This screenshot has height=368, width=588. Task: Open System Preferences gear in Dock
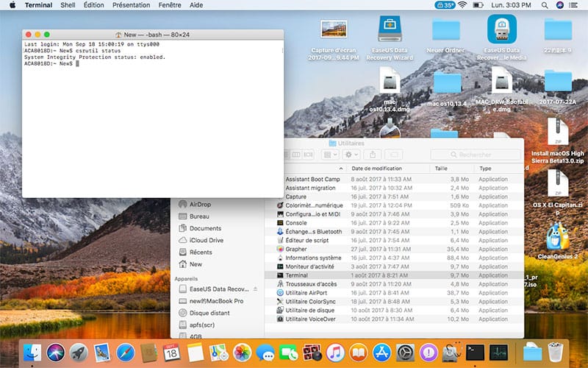point(406,353)
